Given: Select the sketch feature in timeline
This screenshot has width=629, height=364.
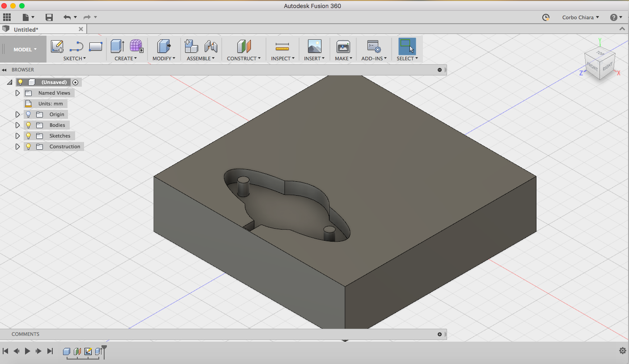Looking at the screenshot, I should (88, 351).
